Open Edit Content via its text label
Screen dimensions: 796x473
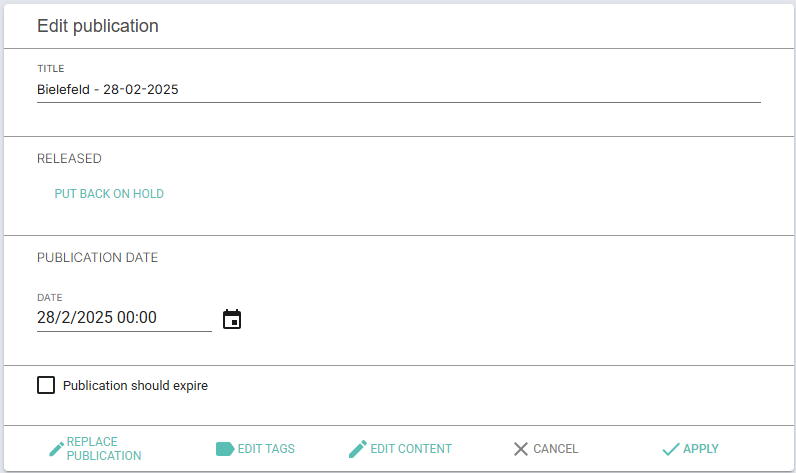tap(411, 449)
